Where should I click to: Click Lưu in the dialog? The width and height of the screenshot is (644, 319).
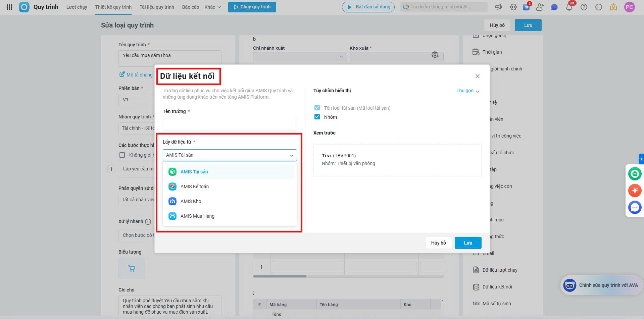tap(468, 243)
